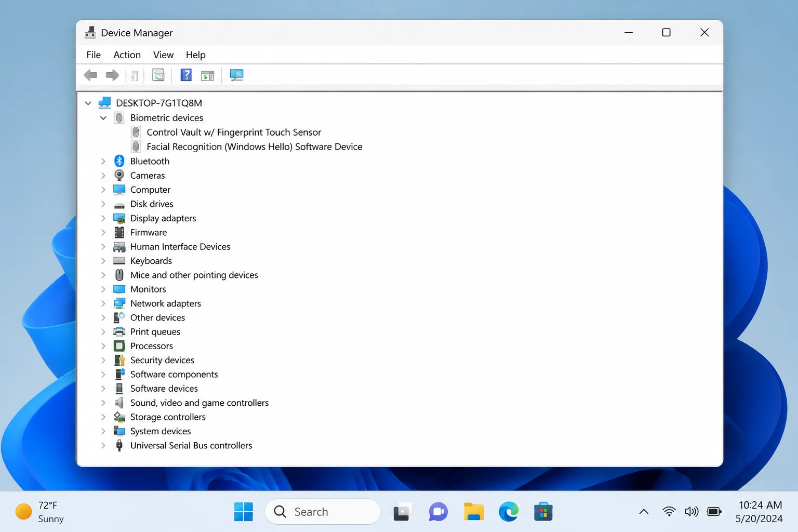Click the Back arrow toolbar icon
The image size is (798, 532).
(x=90, y=75)
